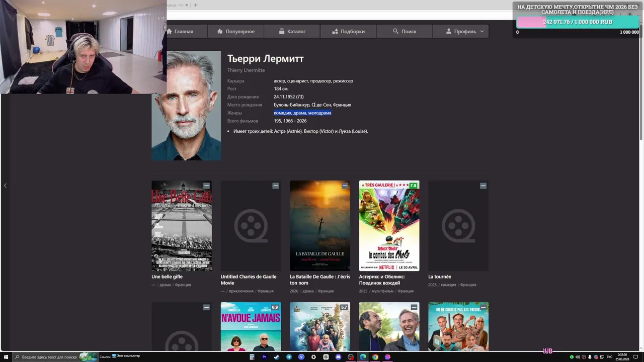The width and height of the screenshot is (644, 362).
Task: Open the Поиск search page
Action: pyautogui.click(x=405, y=31)
